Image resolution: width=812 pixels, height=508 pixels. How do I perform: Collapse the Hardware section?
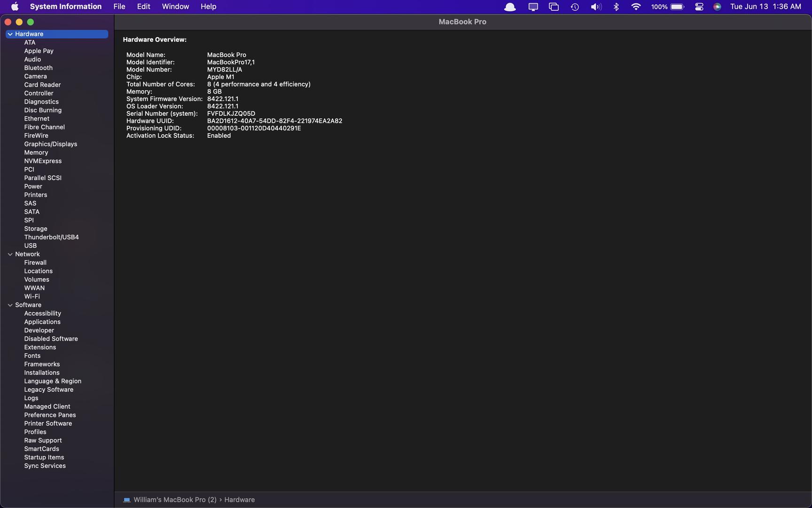click(10, 34)
